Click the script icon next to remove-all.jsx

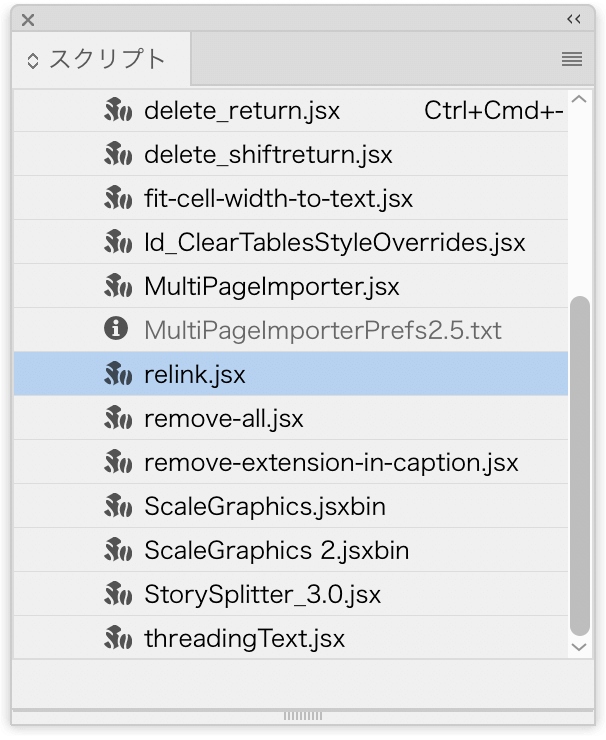[x=118, y=418]
